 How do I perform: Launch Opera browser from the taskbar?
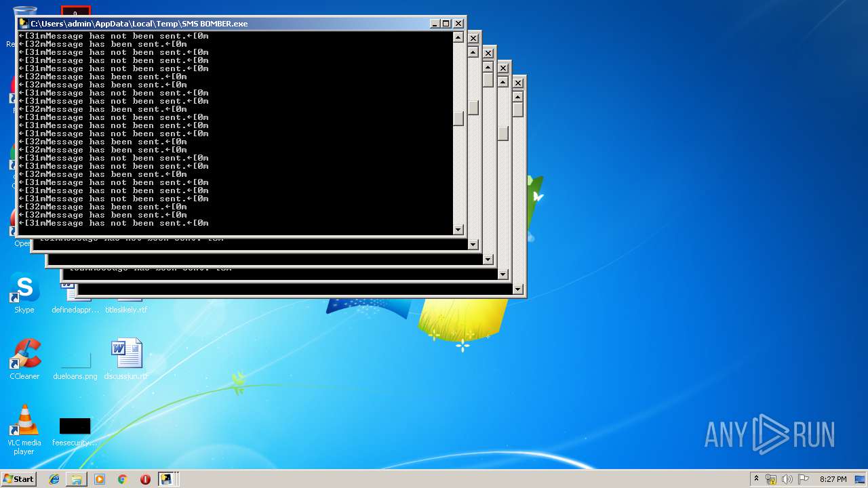click(145, 479)
